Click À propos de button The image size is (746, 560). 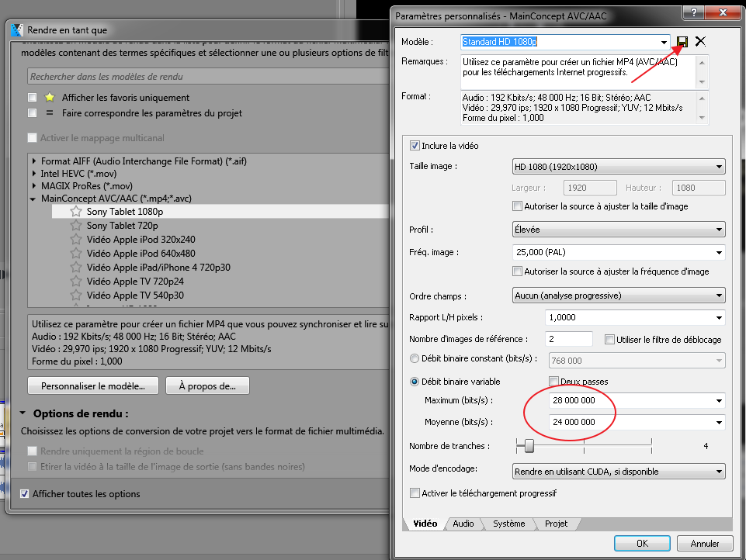pyautogui.click(x=207, y=386)
